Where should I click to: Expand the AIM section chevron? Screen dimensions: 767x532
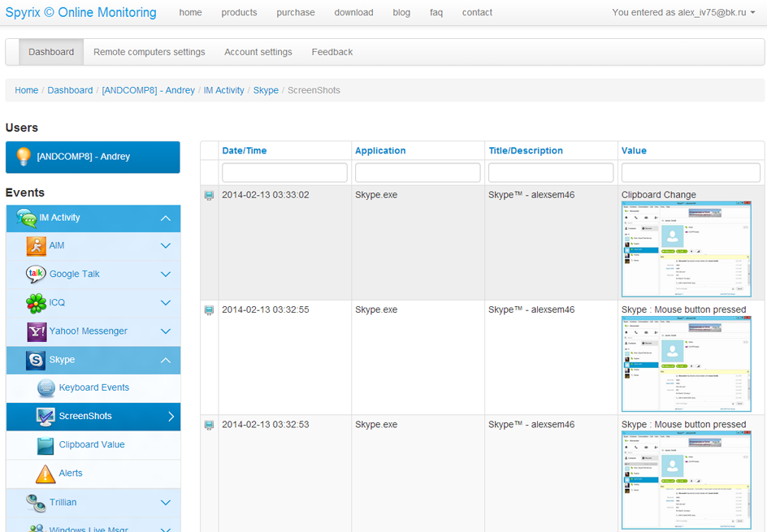point(166,246)
